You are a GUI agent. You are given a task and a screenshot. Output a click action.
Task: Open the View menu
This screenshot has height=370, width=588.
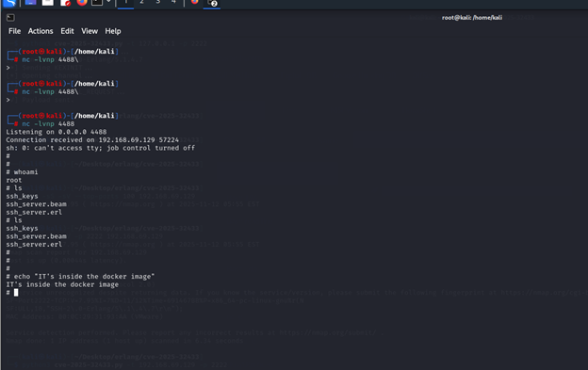pyautogui.click(x=90, y=31)
